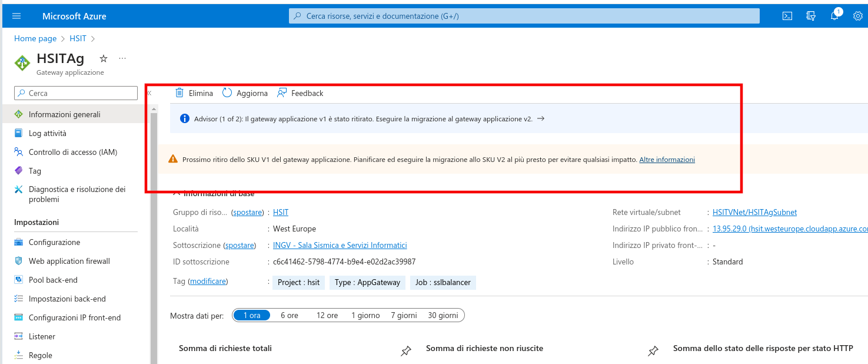Viewport: 868px width, 364px height.
Task: Click spostare next to Gruppo di risorse
Action: [247, 212]
